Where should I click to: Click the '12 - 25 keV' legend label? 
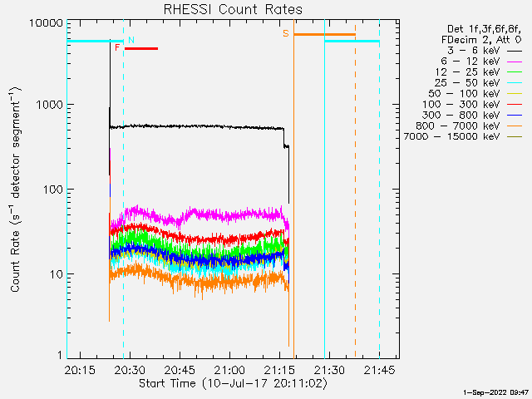click(x=468, y=72)
